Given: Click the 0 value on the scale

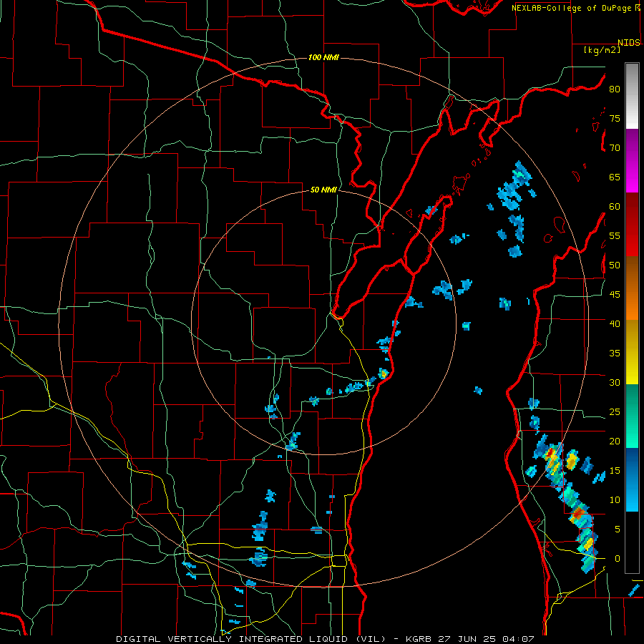Looking at the screenshot, I should point(618,559).
